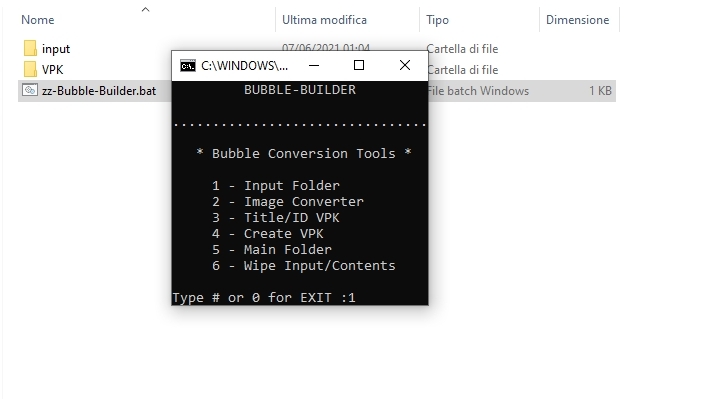The width and height of the screenshot is (710, 399).
Task: Select the VPK folder icon
Action: tap(30, 69)
